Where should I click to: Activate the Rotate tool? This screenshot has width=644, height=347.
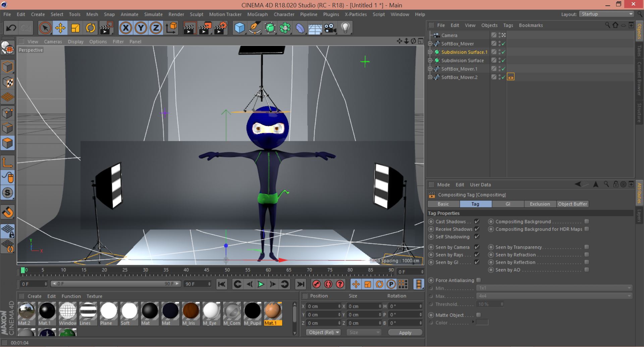[x=90, y=28]
